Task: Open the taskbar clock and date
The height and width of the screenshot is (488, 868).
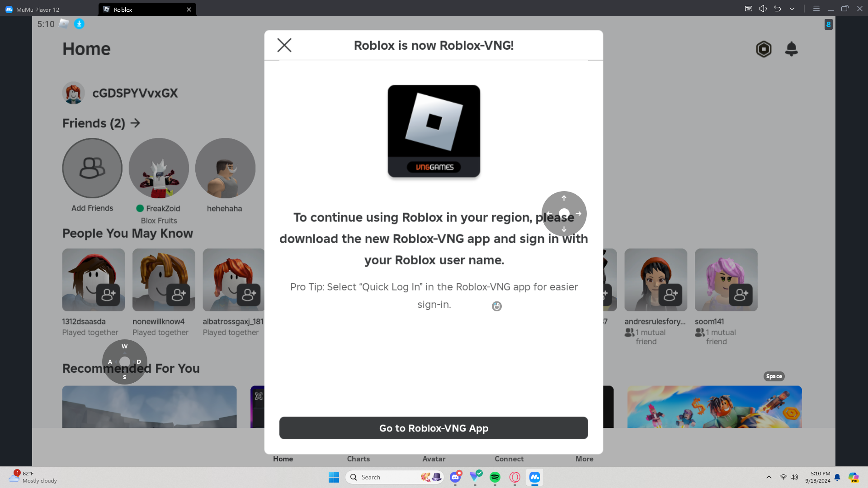Action: (x=817, y=477)
